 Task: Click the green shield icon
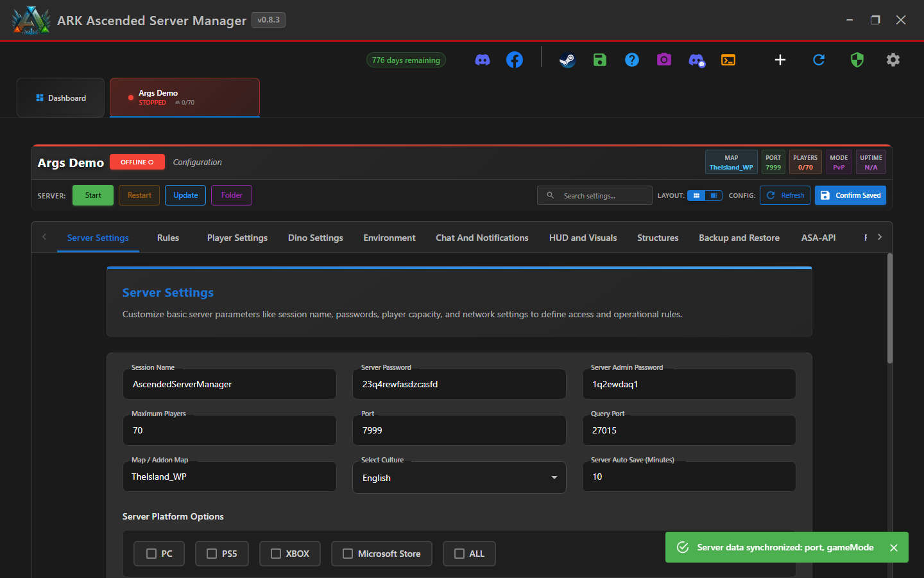coord(857,60)
